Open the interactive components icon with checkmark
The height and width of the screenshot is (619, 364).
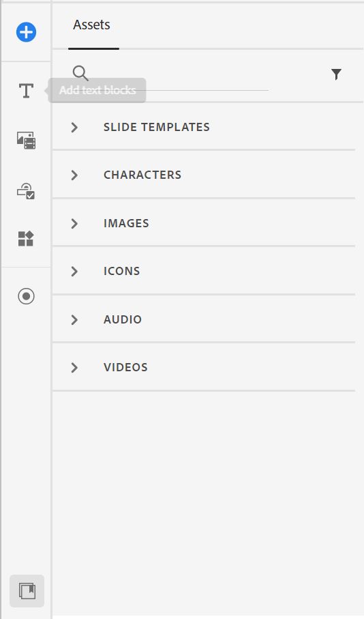point(26,190)
